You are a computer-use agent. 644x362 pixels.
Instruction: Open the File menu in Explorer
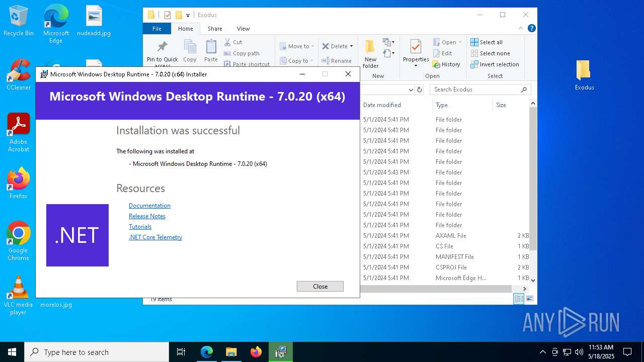157,29
